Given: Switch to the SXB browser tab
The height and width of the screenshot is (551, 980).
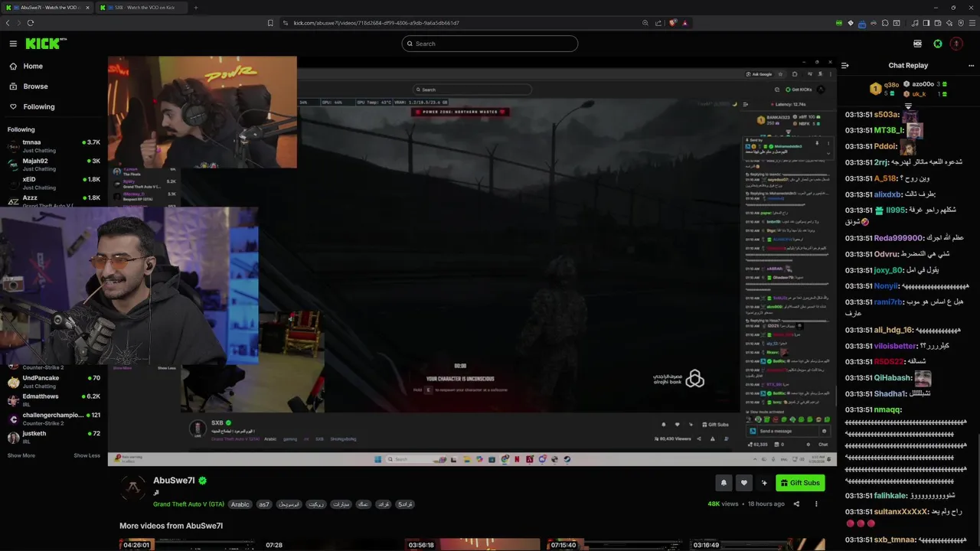Looking at the screenshot, I should [x=142, y=8].
